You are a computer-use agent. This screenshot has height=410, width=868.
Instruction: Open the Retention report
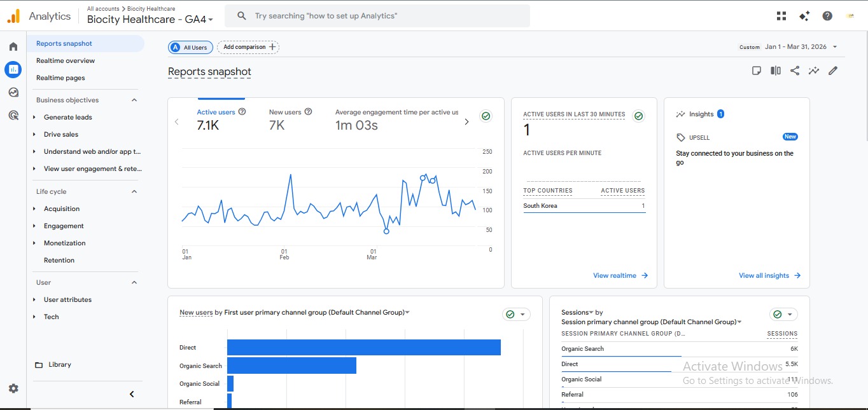(x=59, y=260)
